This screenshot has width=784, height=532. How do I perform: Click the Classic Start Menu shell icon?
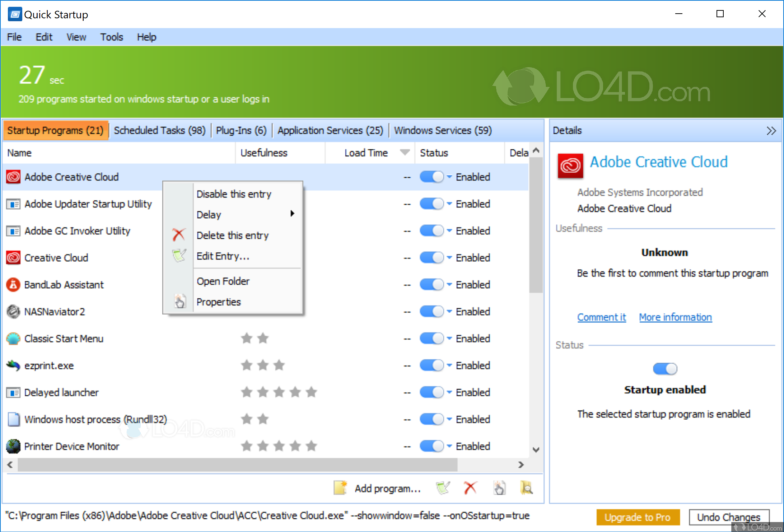tap(13, 339)
